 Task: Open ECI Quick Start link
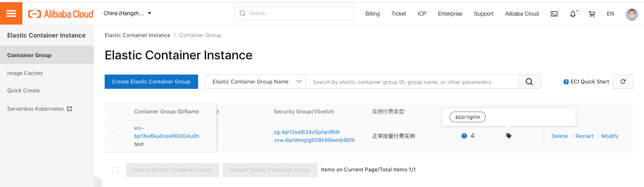[590, 82]
